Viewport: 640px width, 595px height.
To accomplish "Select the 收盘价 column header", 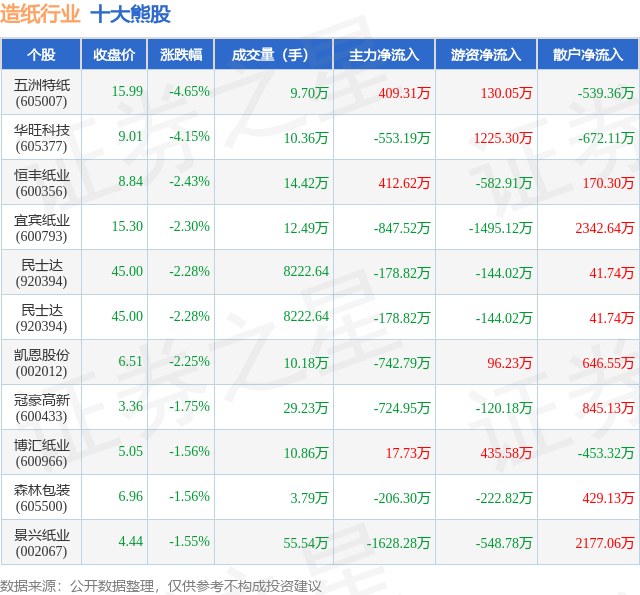I will tap(114, 54).
